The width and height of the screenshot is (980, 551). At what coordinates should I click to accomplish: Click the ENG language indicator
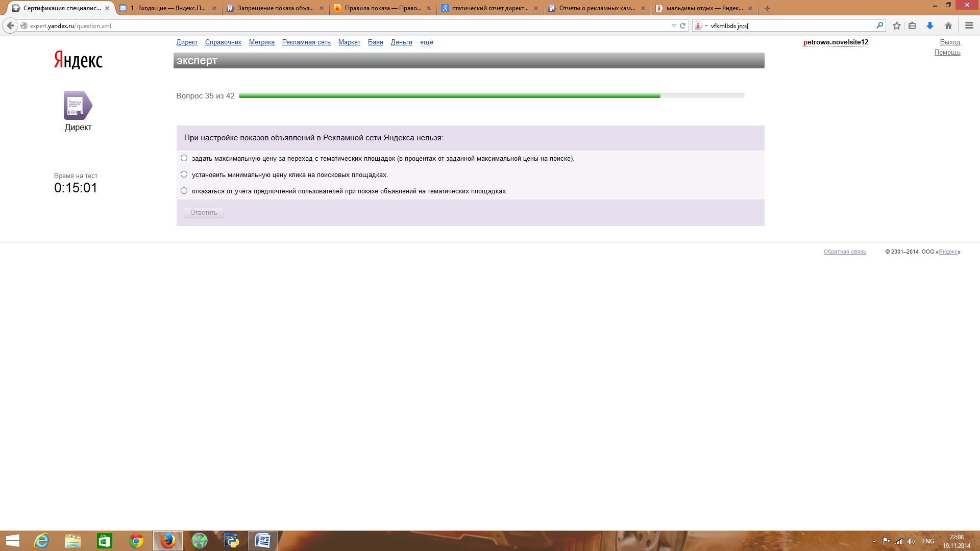point(928,541)
